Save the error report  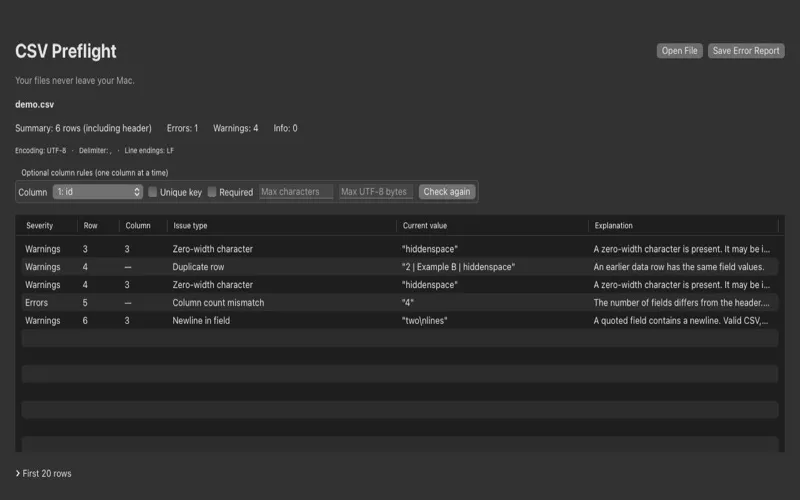pos(746,51)
